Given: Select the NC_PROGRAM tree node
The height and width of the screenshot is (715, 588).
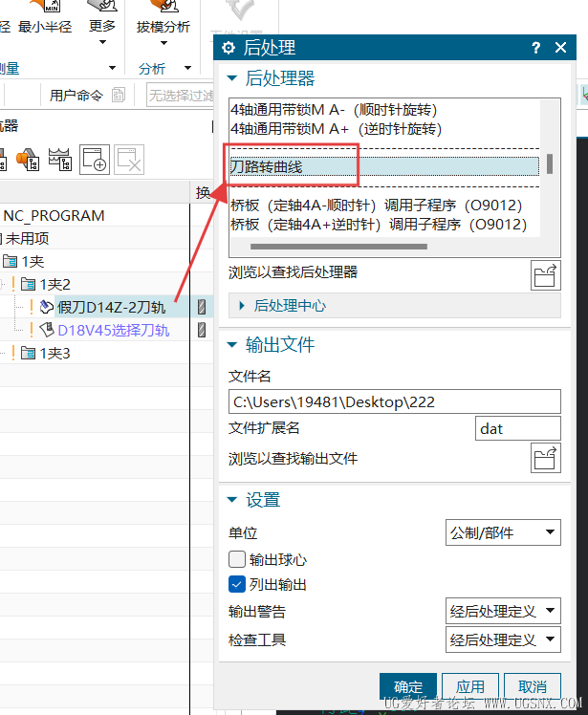Looking at the screenshot, I should (x=54, y=215).
